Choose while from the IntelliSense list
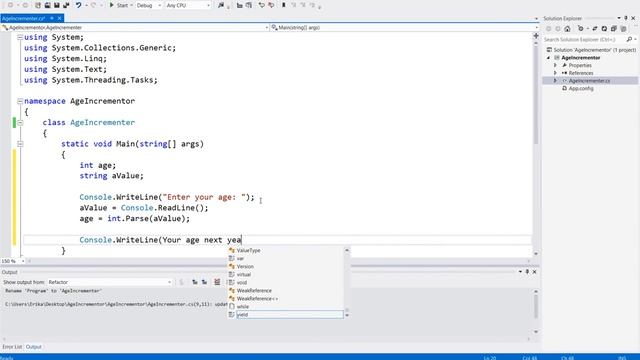 [285, 307]
